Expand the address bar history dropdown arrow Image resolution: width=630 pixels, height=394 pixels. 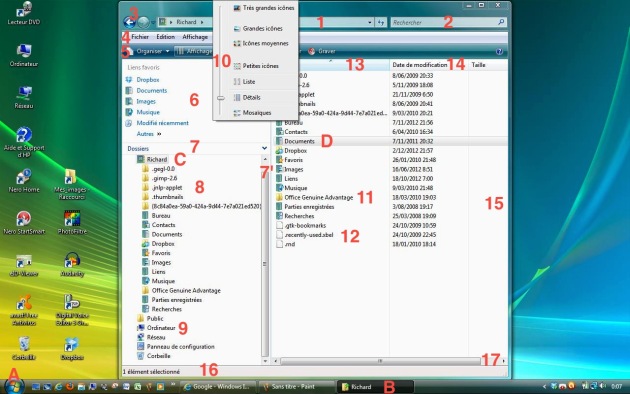click(370, 22)
